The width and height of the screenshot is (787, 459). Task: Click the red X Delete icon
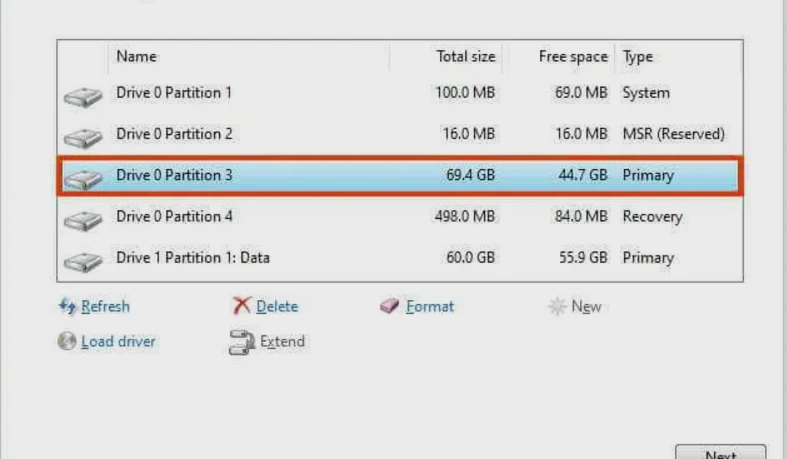pyautogui.click(x=241, y=307)
